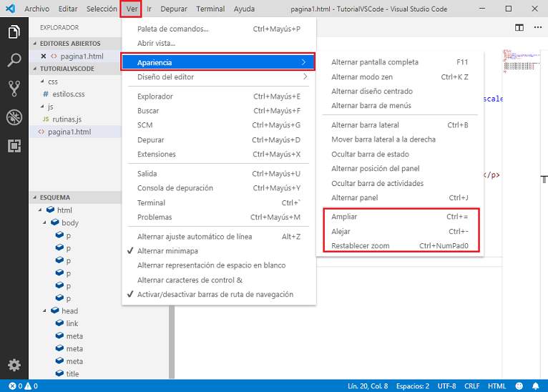Select the html node in outline
The image size is (548, 392).
click(x=64, y=210)
